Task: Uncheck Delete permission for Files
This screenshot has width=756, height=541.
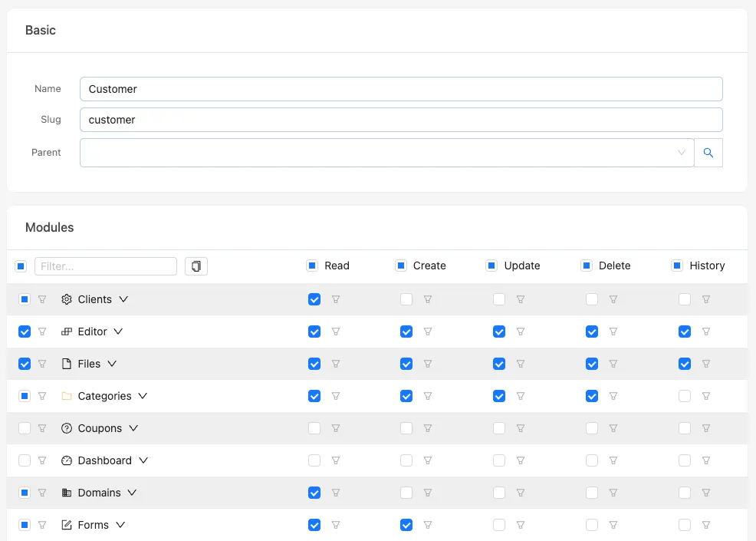Action: [592, 364]
